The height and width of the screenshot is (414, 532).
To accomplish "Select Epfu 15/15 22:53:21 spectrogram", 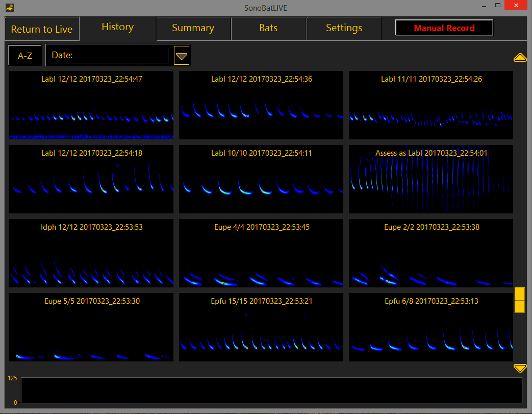I will tap(261, 327).
